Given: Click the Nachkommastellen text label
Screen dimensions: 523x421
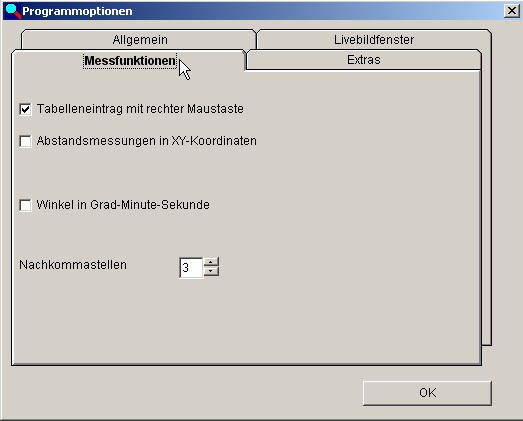Looking at the screenshot, I should point(73,265).
